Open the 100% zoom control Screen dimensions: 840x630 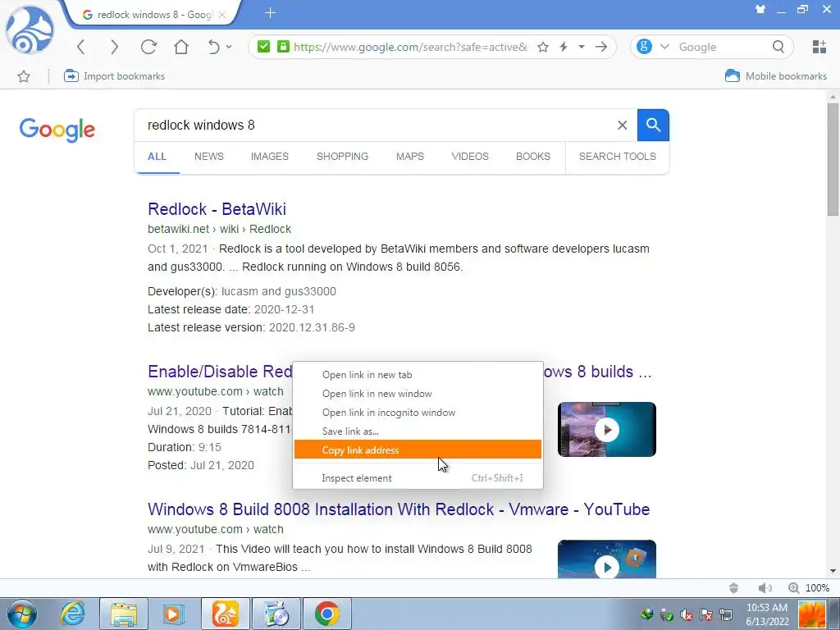[x=809, y=587]
